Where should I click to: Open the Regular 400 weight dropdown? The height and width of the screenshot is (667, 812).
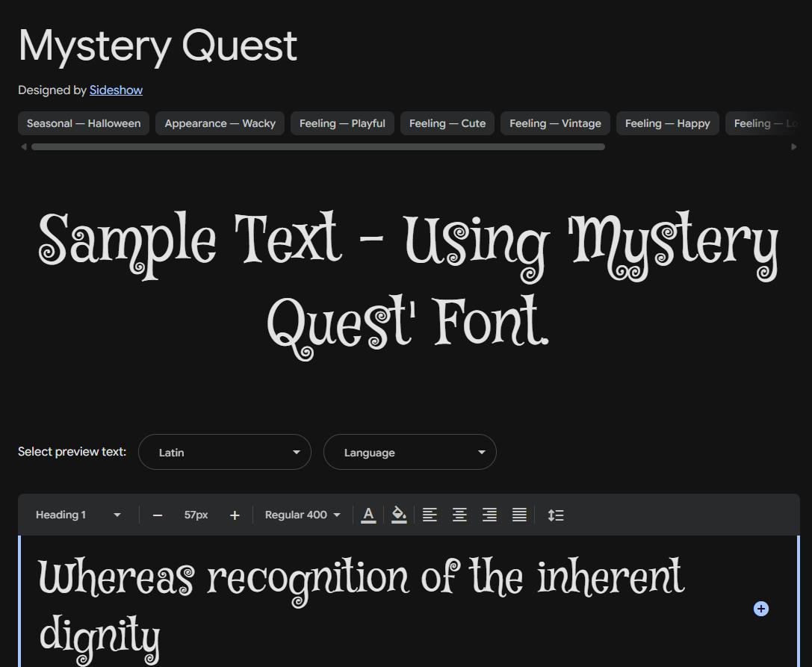(x=303, y=515)
